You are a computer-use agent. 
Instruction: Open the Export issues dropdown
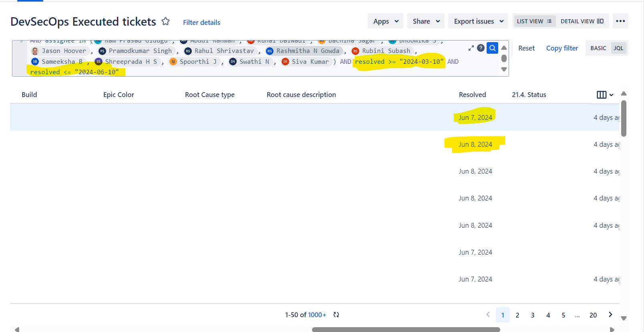[478, 21]
